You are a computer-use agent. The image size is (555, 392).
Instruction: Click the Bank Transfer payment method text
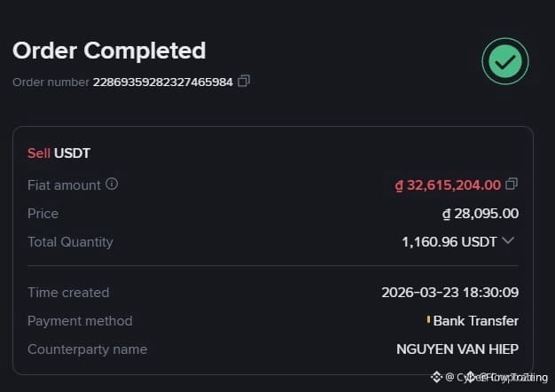click(476, 321)
